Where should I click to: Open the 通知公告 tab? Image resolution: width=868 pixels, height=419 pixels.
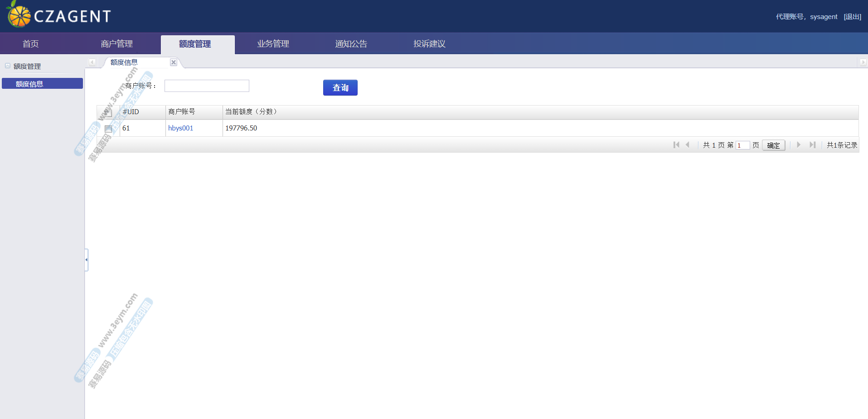(x=351, y=44)
